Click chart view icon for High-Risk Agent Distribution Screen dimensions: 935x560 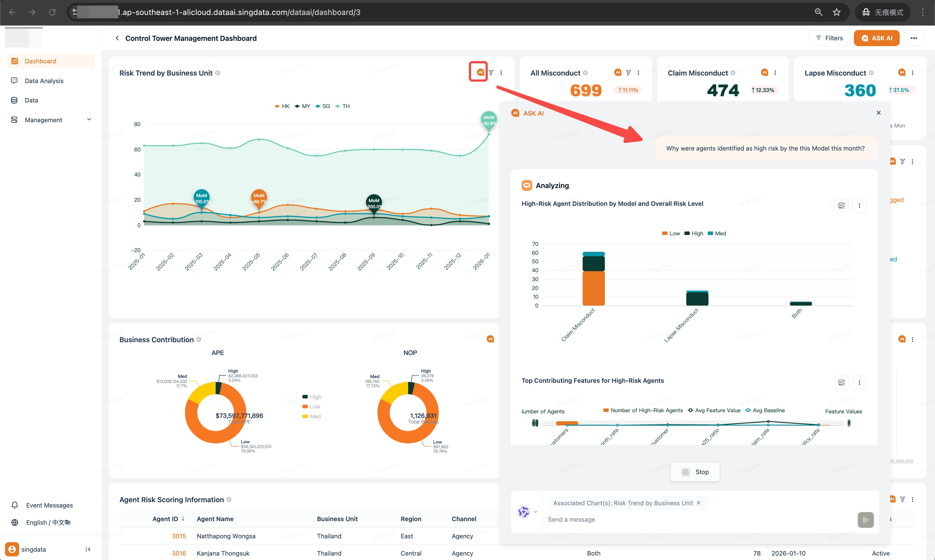click(841, 206)
